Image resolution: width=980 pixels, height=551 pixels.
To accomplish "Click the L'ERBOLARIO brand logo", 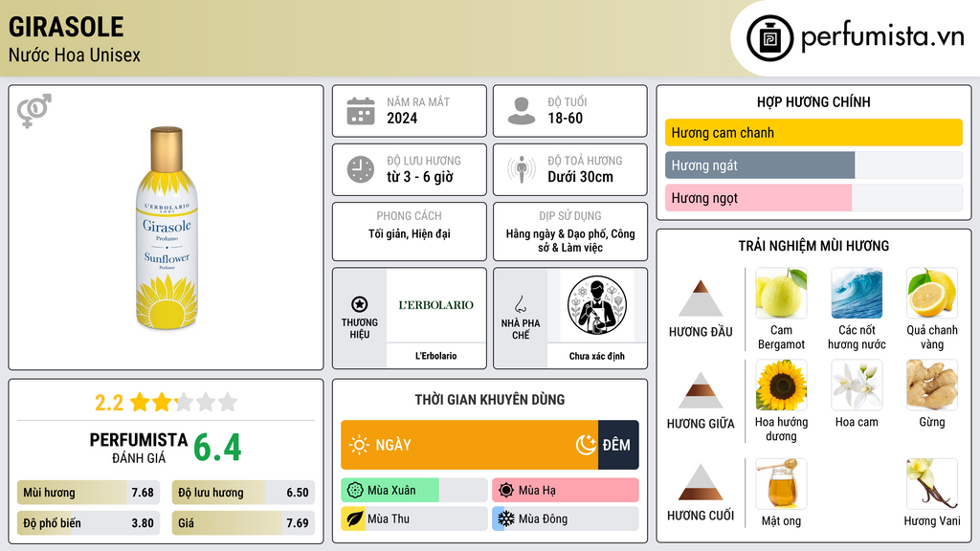I will [436, 305].
